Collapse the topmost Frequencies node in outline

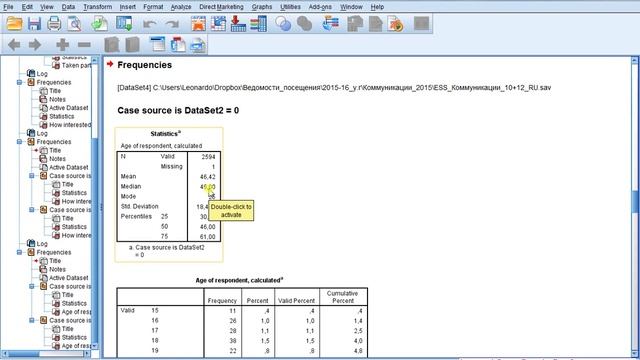19,82
